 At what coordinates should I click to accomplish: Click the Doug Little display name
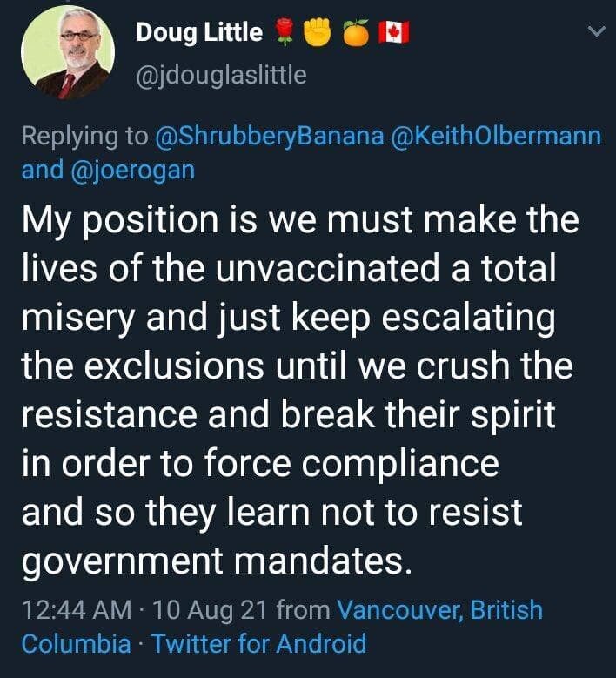pos(199,33)
